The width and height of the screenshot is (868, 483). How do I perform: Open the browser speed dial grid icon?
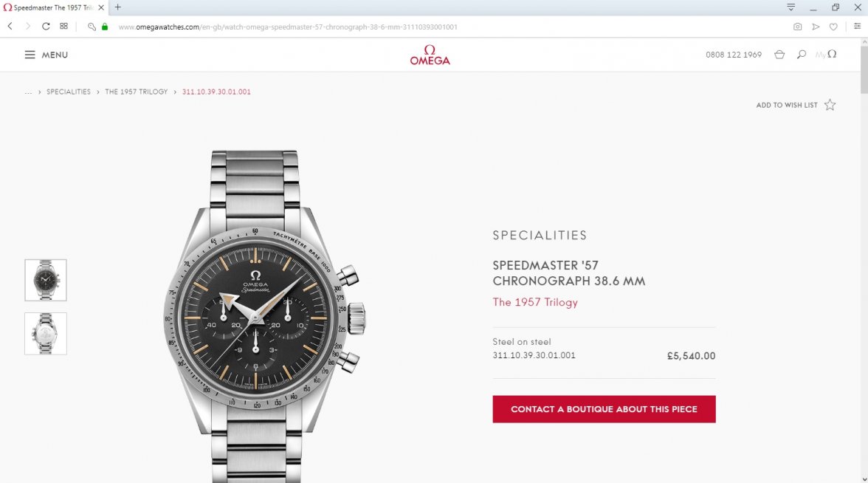[x=63, y=26]
